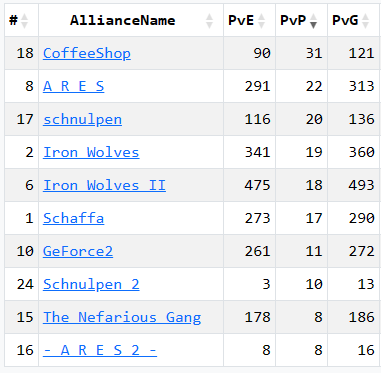Open the A R E S alliance
This screenshot has width=381, height=373.
click(x=73, y=86)
